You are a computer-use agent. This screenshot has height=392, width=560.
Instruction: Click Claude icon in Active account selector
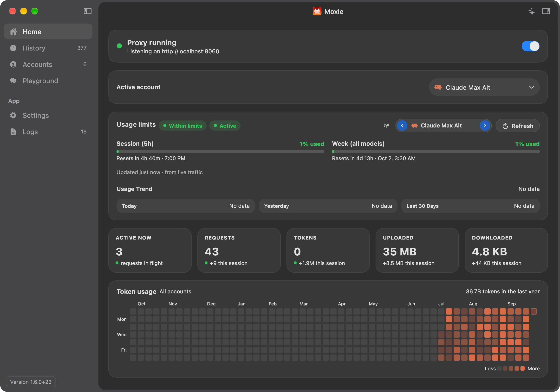point(438,87)
